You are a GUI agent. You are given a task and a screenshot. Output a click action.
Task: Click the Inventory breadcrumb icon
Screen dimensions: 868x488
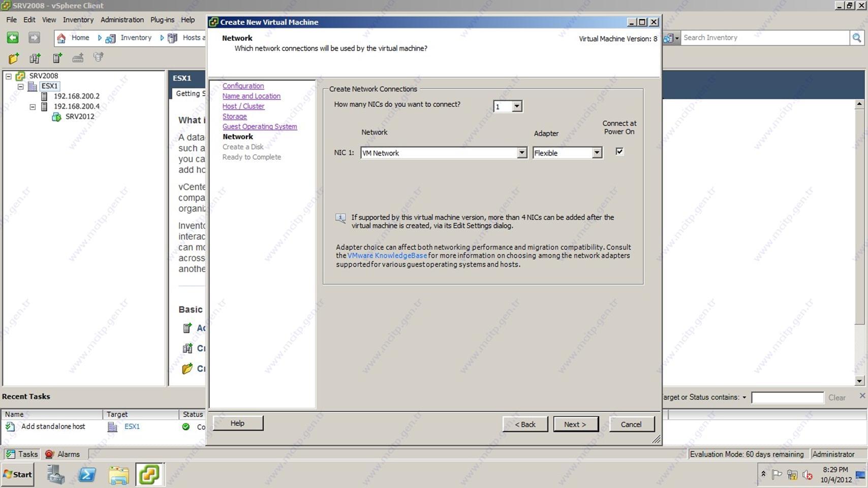coord(110,38)
